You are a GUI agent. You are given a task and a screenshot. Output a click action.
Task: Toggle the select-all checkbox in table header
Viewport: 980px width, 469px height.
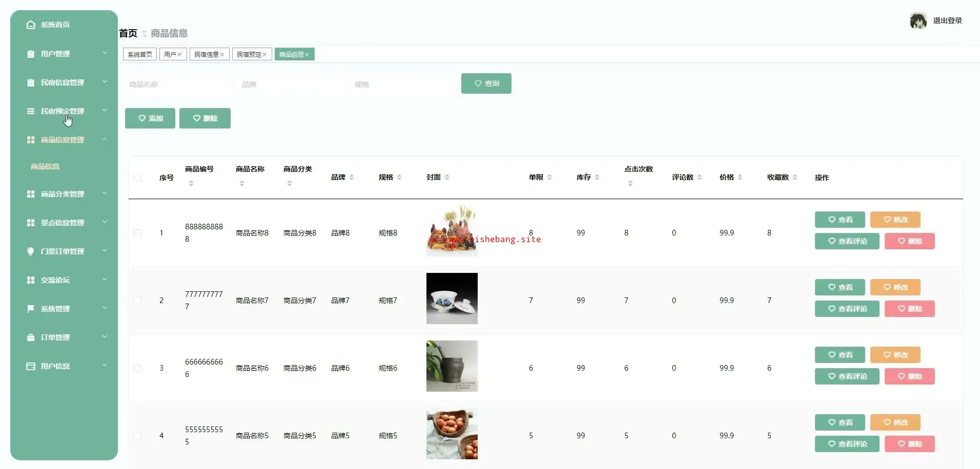coord(137,178)
